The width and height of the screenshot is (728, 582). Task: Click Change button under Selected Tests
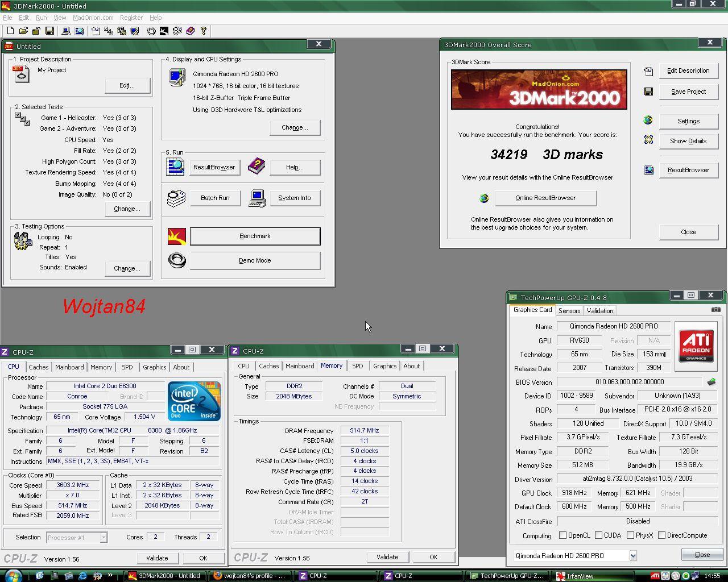(127, 209)
